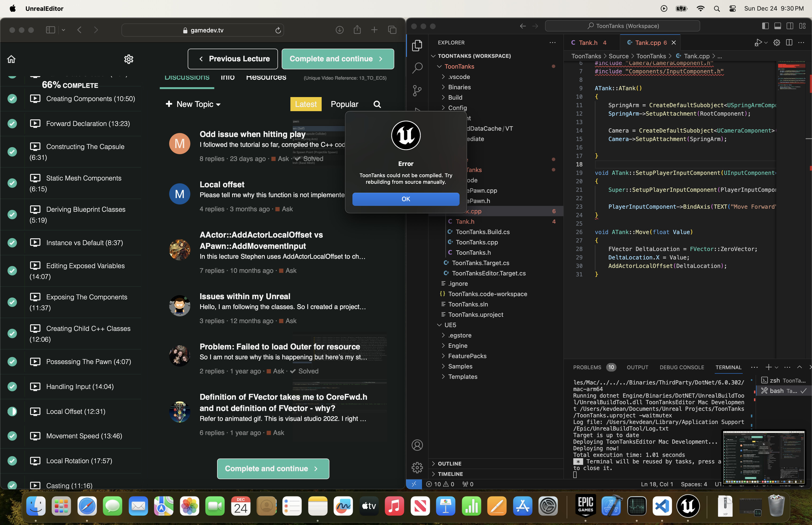Toggle VS Code bottom panel
Image resolution: width=812 pixels, height=525 pixels.
[x=778, y=26]
